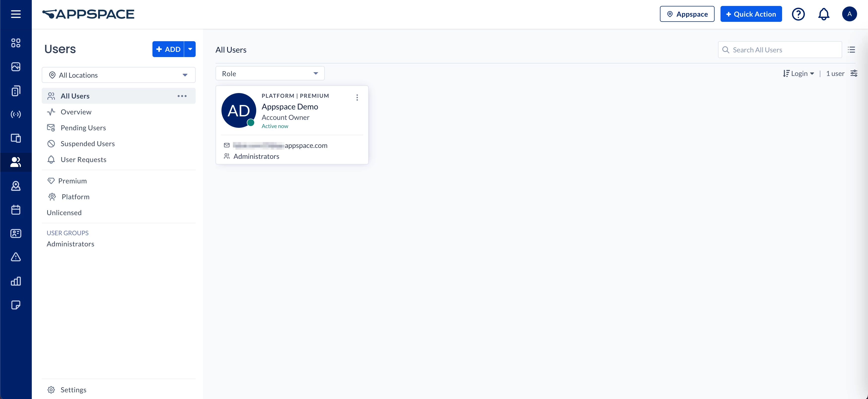This screenshot has width=868, height=399.
Task: Open the analytics bar chart icon
Action: pos(15,281)
